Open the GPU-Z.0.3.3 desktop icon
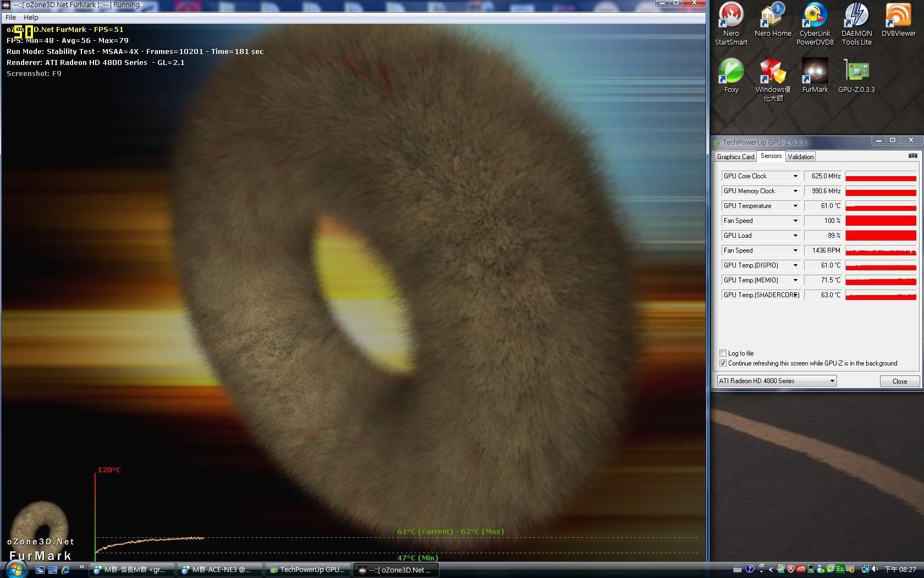924x578 pixels. pyautogui.click(x=856, y=76)
